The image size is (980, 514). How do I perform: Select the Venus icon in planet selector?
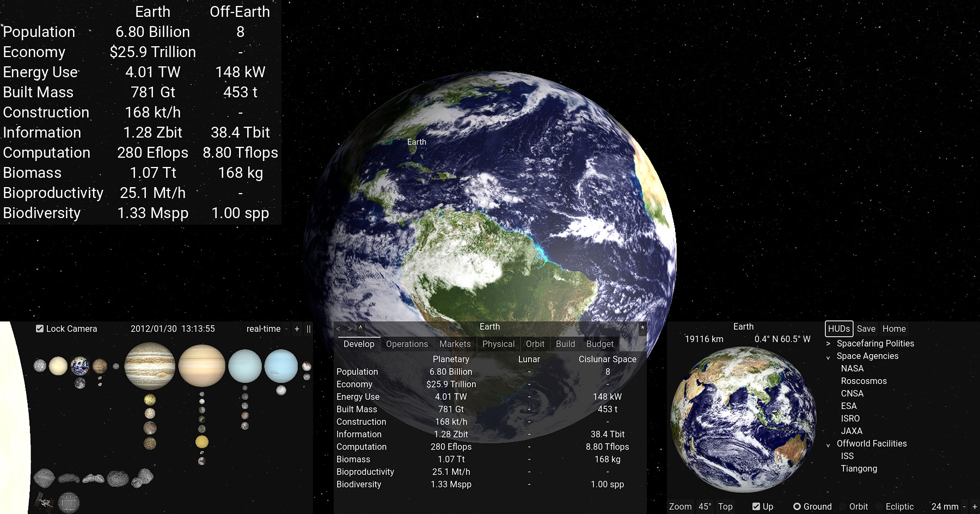click(x=58, y=366)
